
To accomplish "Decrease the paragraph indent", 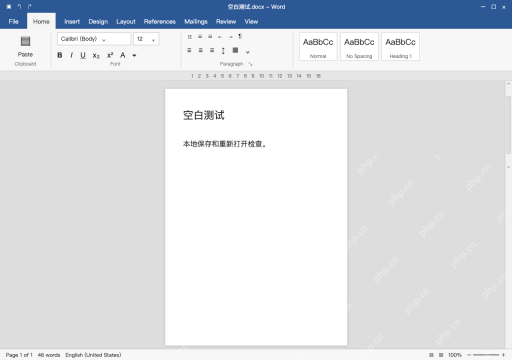I will pos(220,37).
